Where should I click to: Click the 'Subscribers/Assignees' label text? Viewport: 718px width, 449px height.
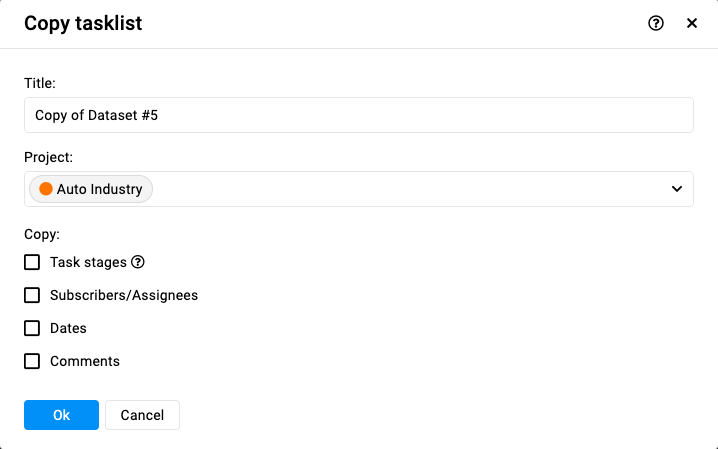point(124,295)
